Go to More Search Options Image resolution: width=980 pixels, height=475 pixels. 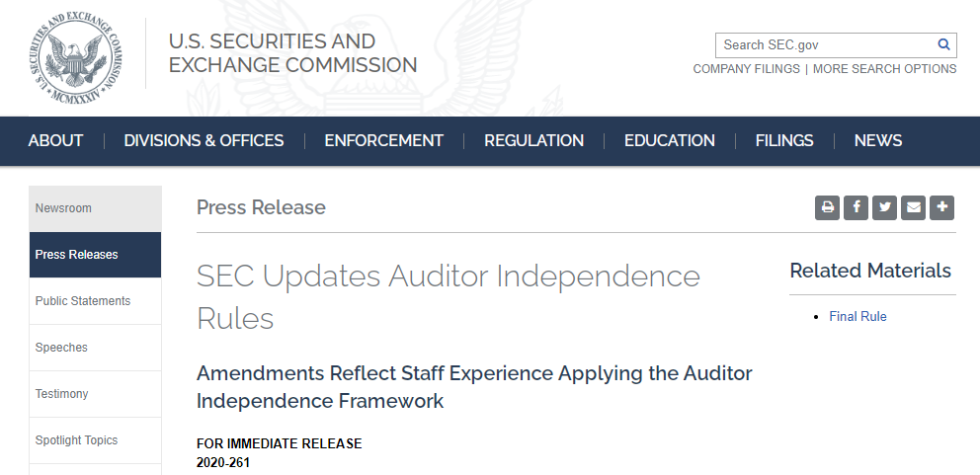click(884, 69)
